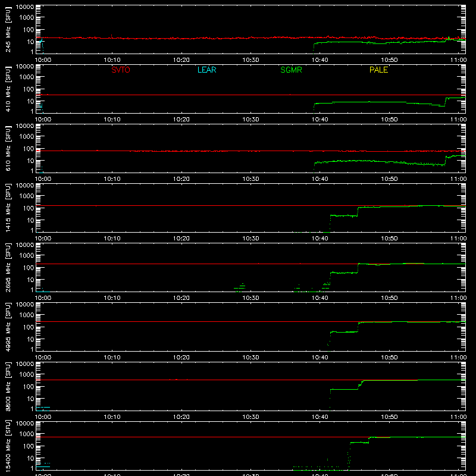Click the 10:20 label under the 8800 MHz plot
The height and width of the screenshot is (476, 476).
(181, 417)
